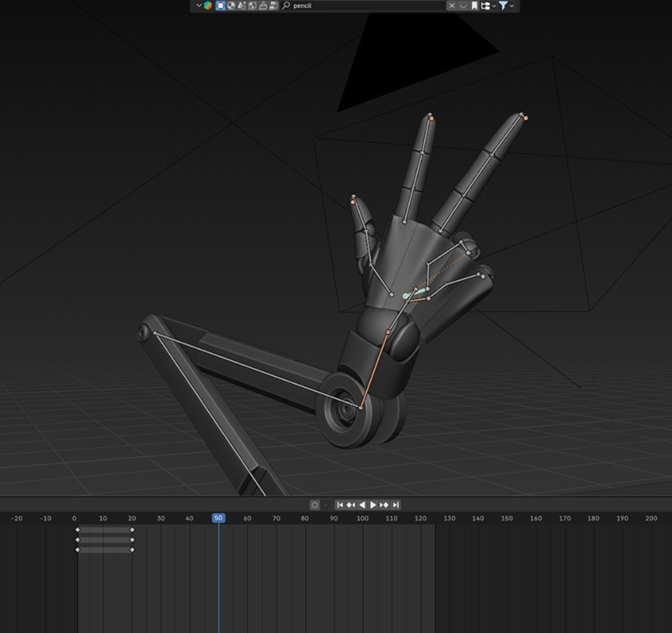This screenshot has width=672, height=633.
Task: Toggle the auto keying record button
Action: click(x=315, y=505)
